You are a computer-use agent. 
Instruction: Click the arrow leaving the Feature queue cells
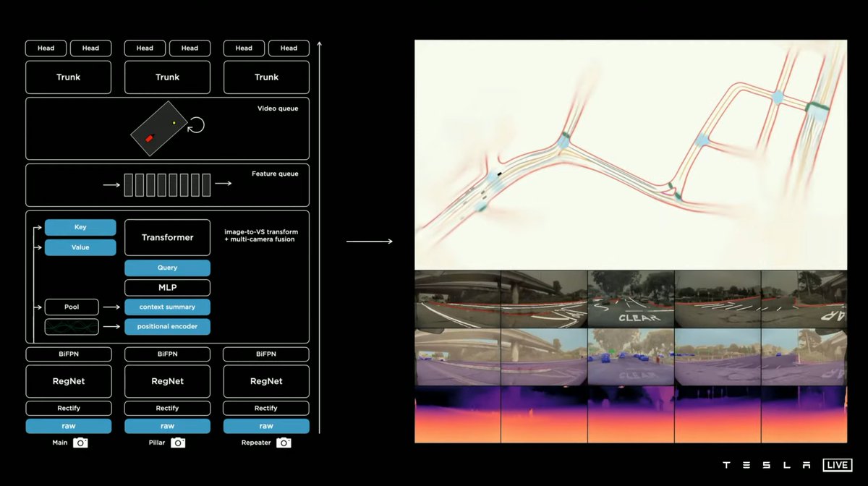click(224, 184)
